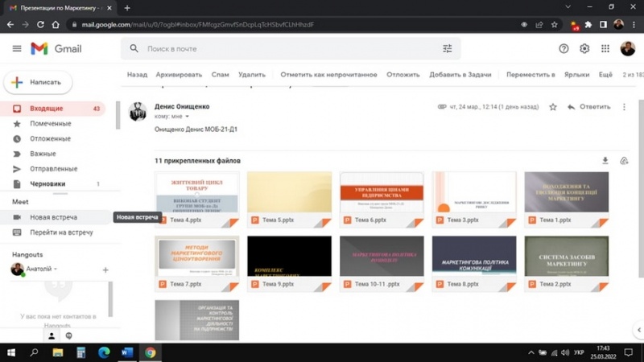Image resolution: width=644 pixels, height=362 pixels.
Task: Open the 'Ещё' more actions dropdown
Action: point(605,75)
